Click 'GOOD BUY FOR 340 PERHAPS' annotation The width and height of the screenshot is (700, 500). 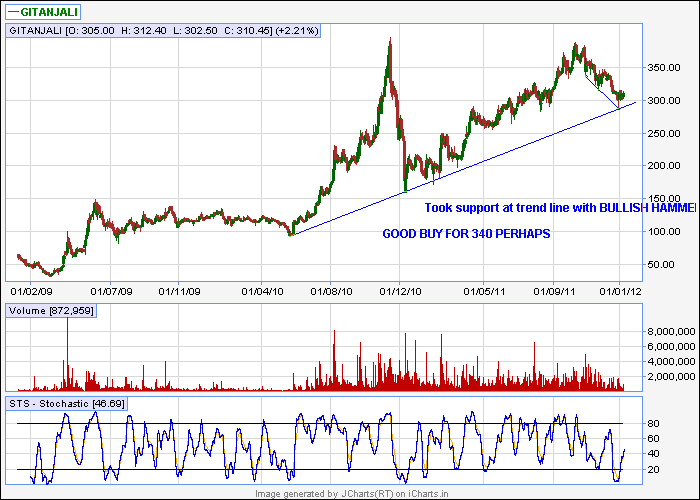click(466, 234)
